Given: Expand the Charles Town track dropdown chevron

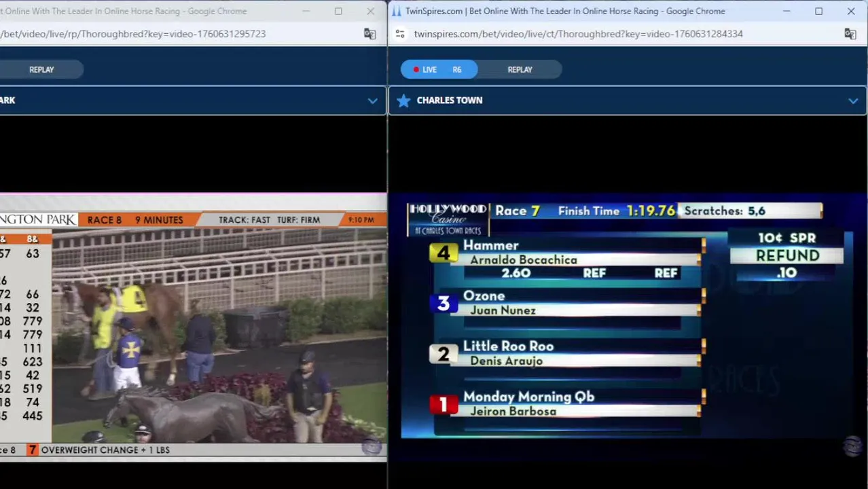Looking at the screenshot, I should pyautogui.click(x=853, y=101).
